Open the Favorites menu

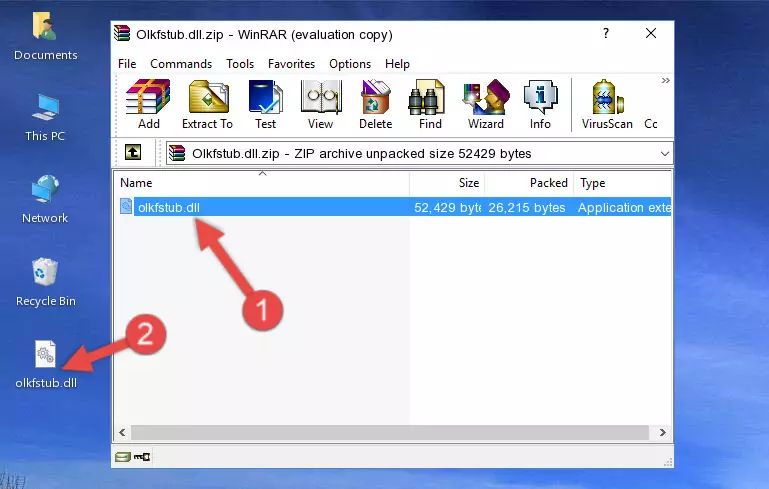click(x=291, y=64)
